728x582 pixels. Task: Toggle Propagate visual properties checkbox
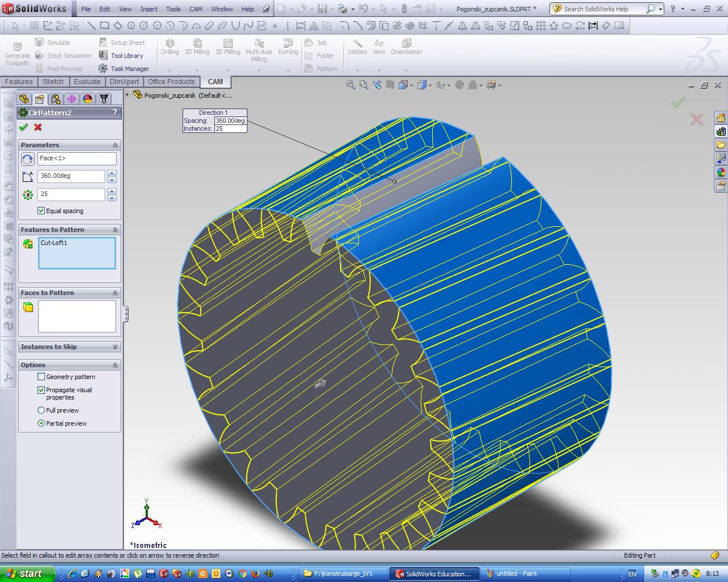click(41, 390)
